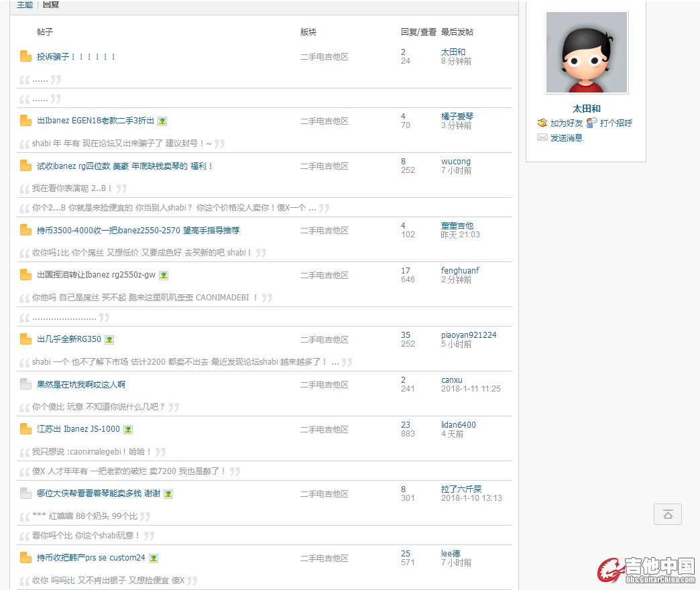This screenshot has width=700, height=590.
Task: Click the folder icon beside the 投诉骗子 thread
Action: pos(25,56)
